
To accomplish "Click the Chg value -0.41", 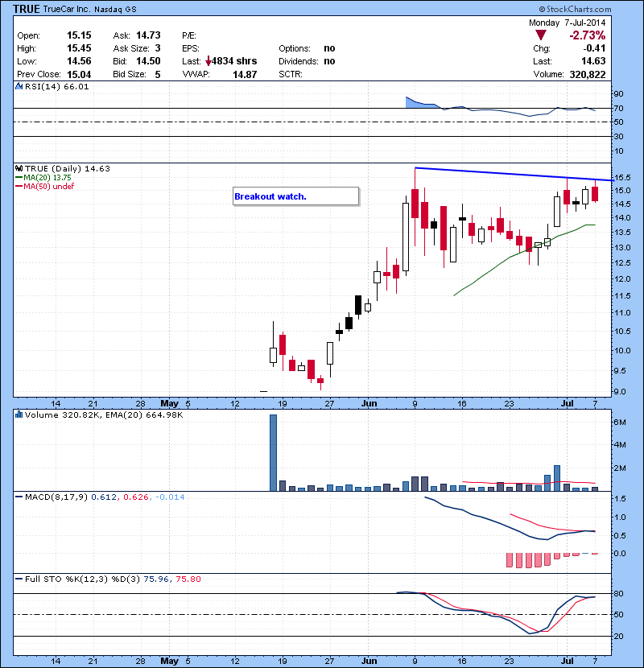I will 595,48.
